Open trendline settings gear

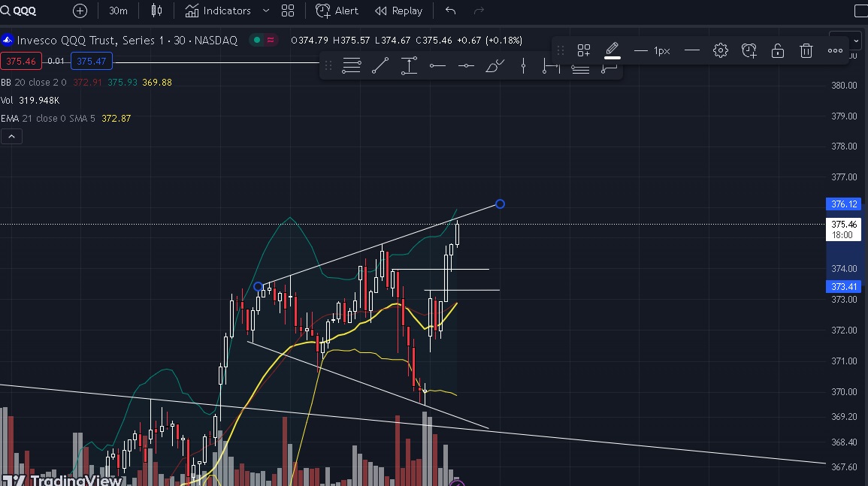pos(720,50)
